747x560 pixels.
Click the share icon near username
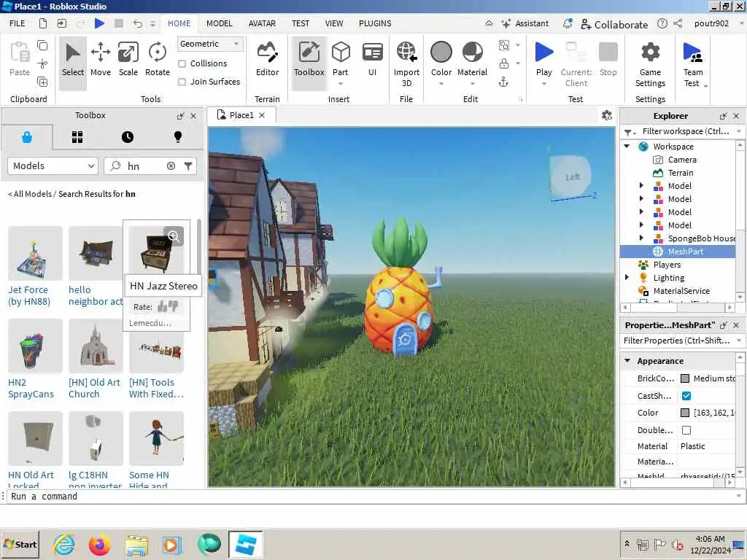678,23
